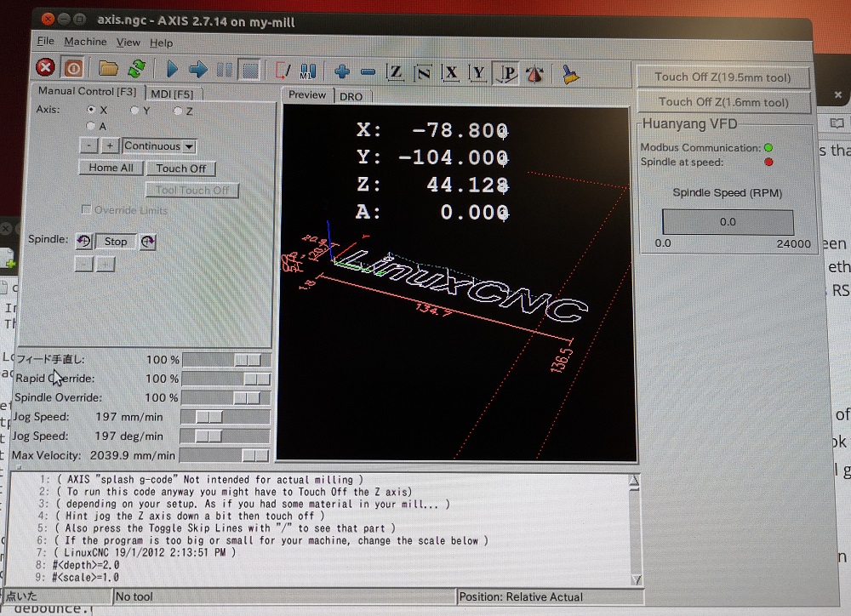Select X axis radio button

pos(91,109)
